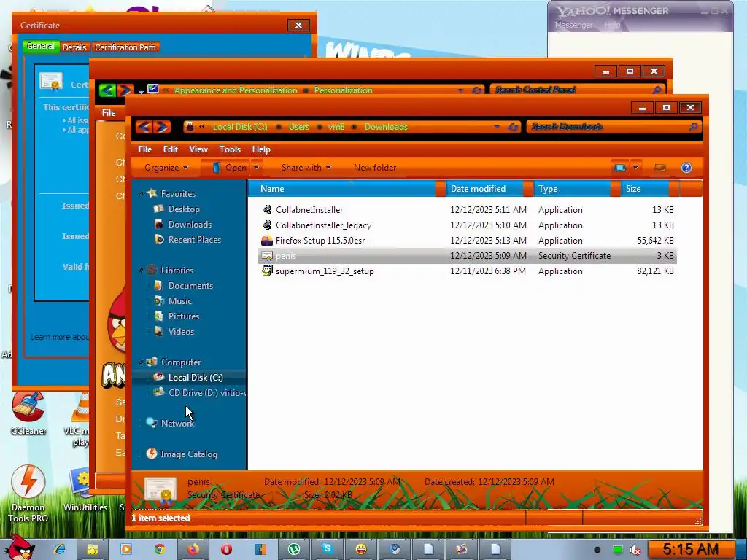Open the Angry Bird Start button
The image size is (747, 560).
point(18,548)
